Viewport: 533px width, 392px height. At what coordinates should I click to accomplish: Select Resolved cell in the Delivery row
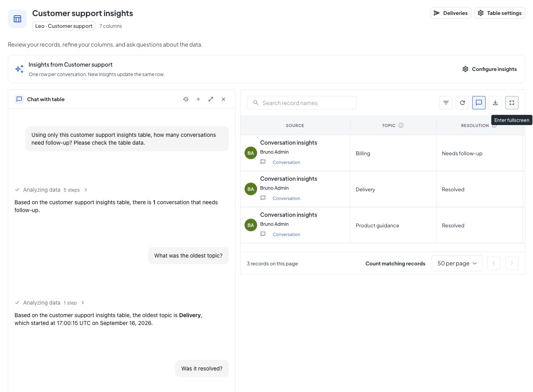(x=479, y=189)
